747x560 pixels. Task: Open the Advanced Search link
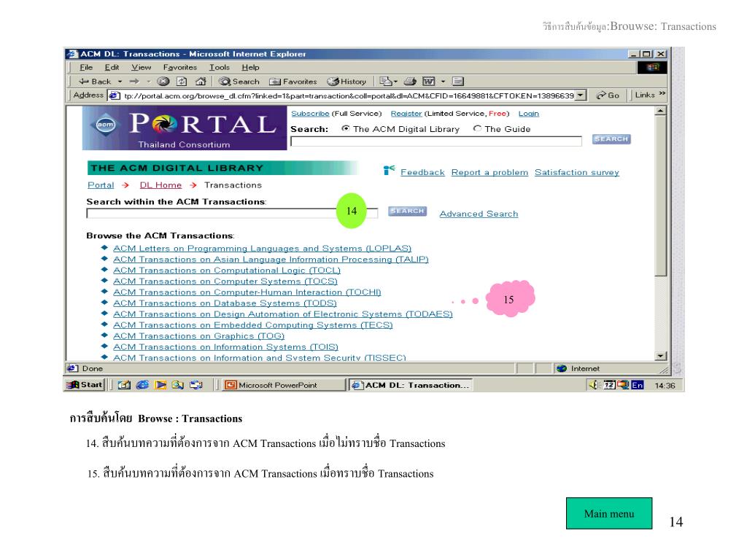point(479,214)
